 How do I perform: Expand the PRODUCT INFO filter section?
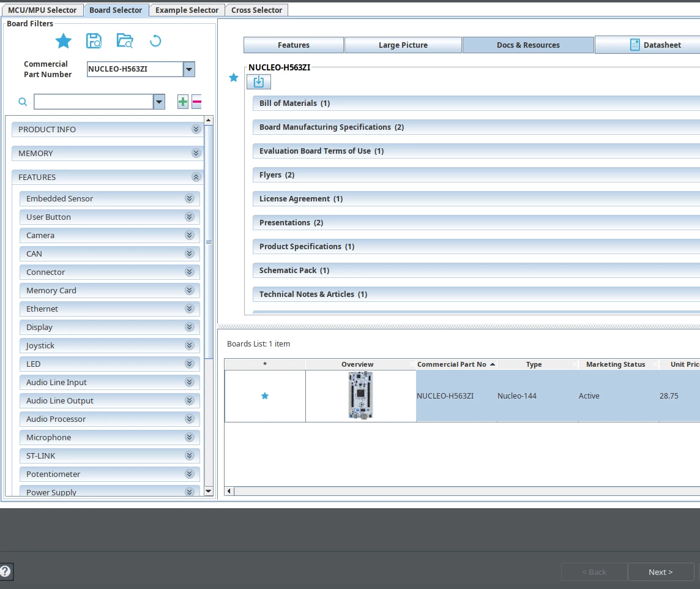pyautogui.click(x=196, y=129)
